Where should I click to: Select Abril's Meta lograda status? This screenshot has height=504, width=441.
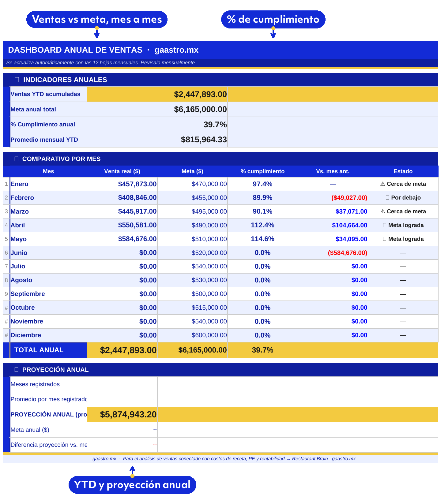click(x=403, y=225)
